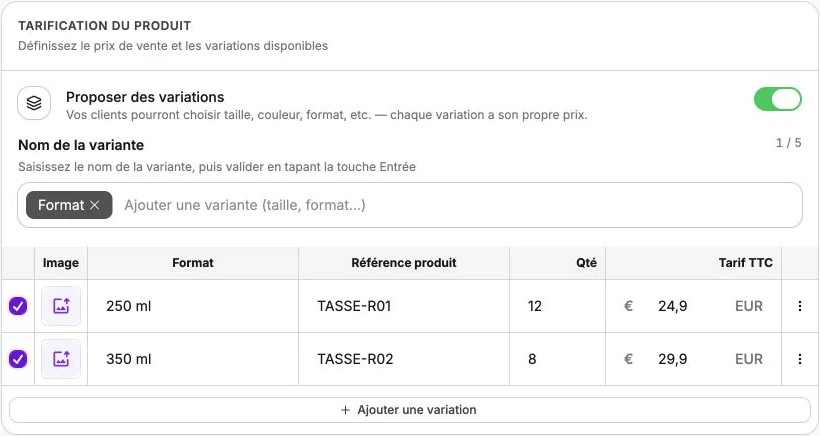Remove the Format variant tag
The height and width of the screenshot is (436, 820).
coord(95,205)
